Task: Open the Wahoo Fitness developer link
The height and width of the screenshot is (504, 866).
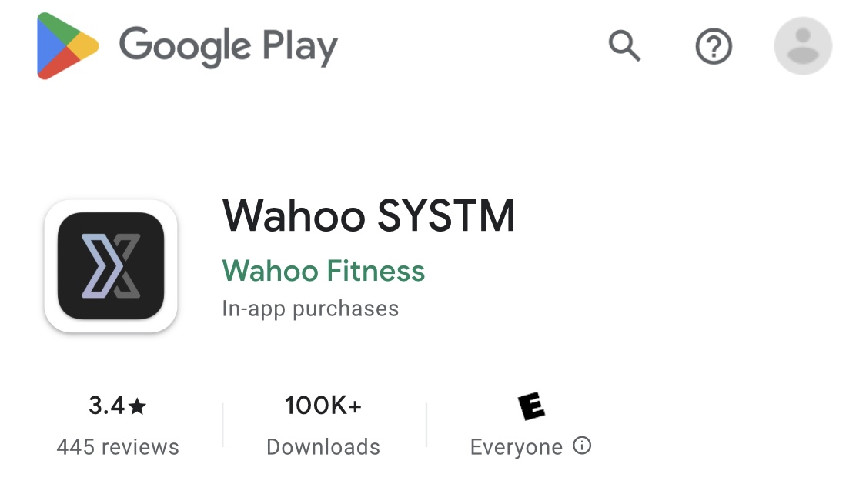Action: 323,271
